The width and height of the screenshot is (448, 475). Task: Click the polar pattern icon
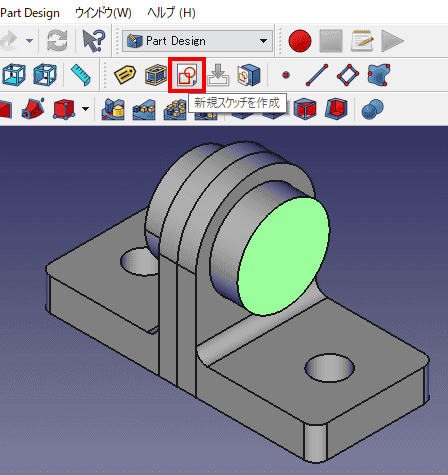coord(175,109)
